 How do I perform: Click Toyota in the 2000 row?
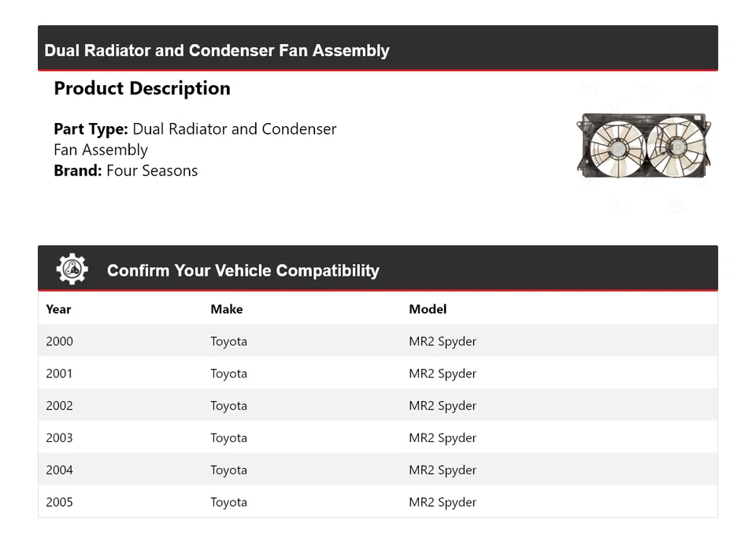[228, 341]
